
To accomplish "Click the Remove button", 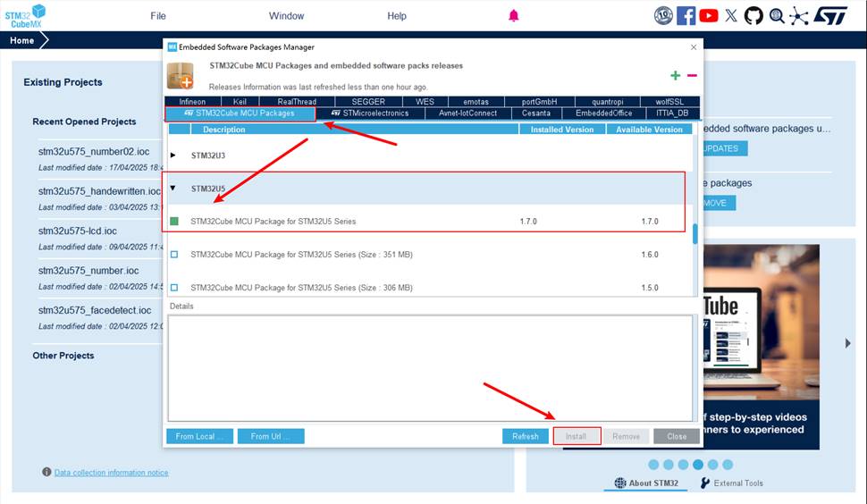I will (626, 436).
